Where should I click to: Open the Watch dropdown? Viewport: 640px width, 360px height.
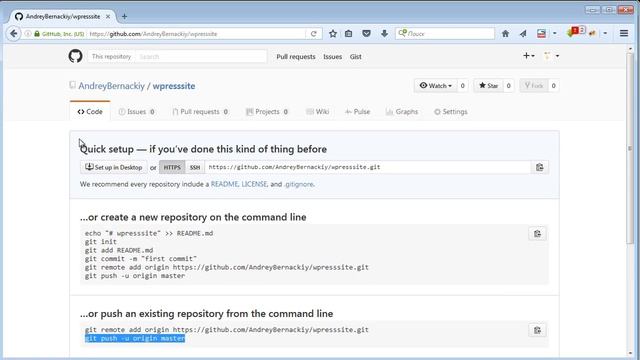436,86
